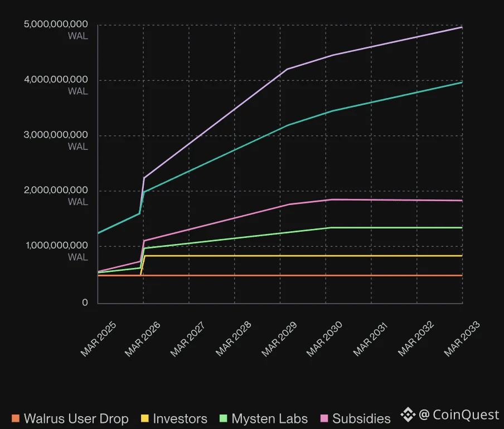Click the Binance logo icon in watermark
The width and height of the screenshot is (504, 429).
pos(408,415)
